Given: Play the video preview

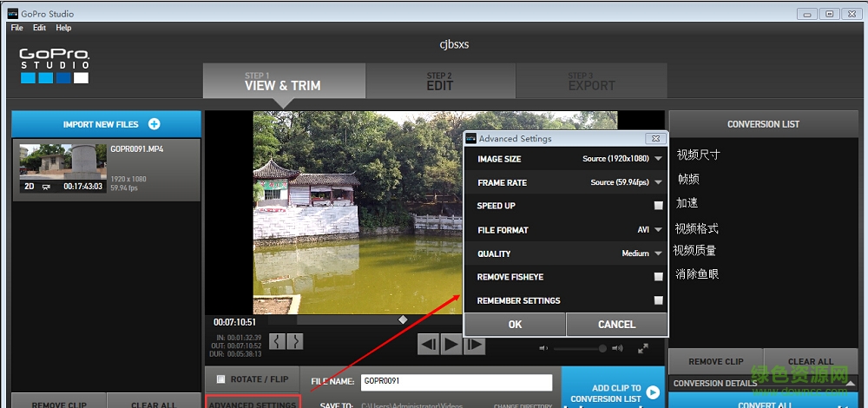Looking at the screenshot, I should (451, 345).
